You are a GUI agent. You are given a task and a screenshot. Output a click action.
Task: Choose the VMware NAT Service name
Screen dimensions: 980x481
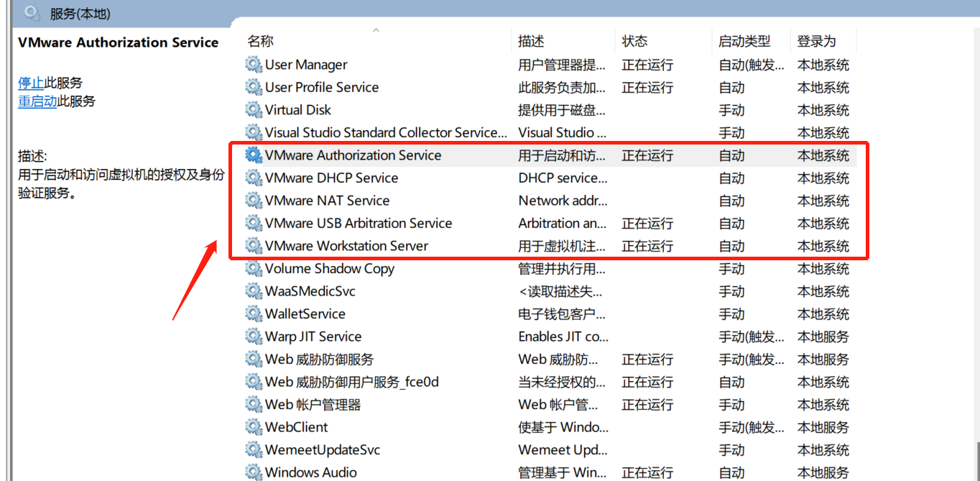click(328, 201)
